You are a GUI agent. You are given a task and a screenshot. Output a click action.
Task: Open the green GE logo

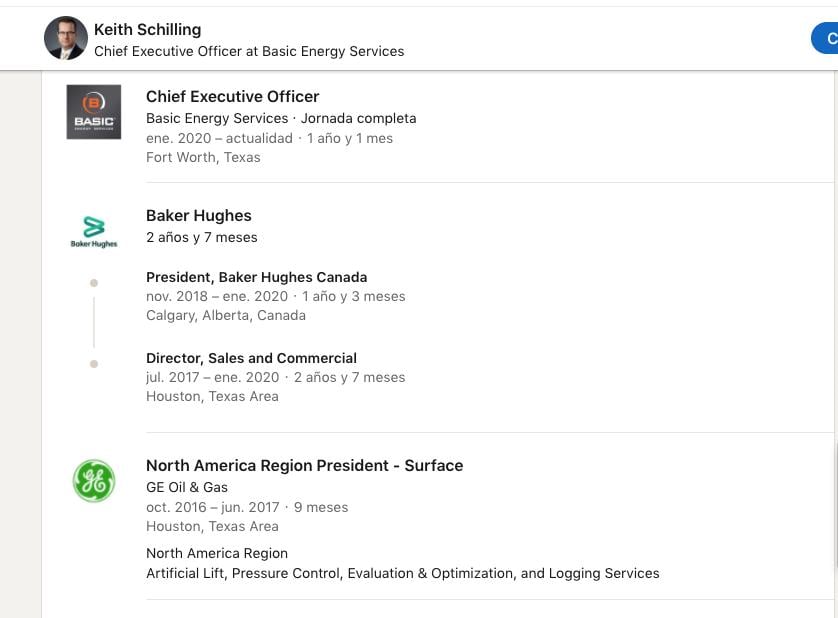click(94, 481)
